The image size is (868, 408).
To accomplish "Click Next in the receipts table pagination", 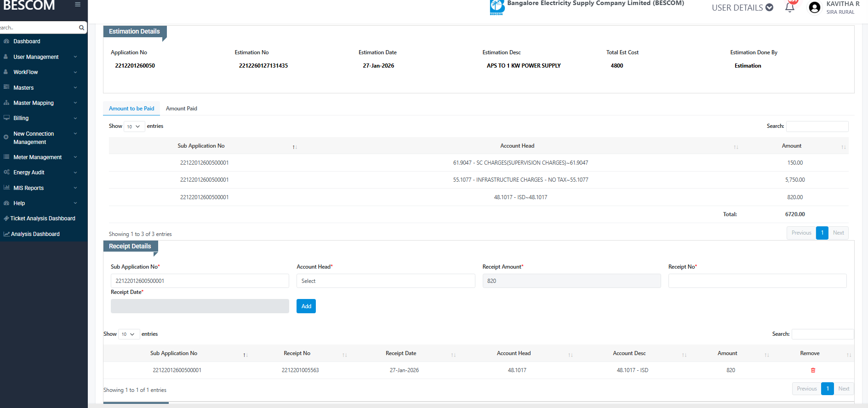I will click(x=844, y=389).
